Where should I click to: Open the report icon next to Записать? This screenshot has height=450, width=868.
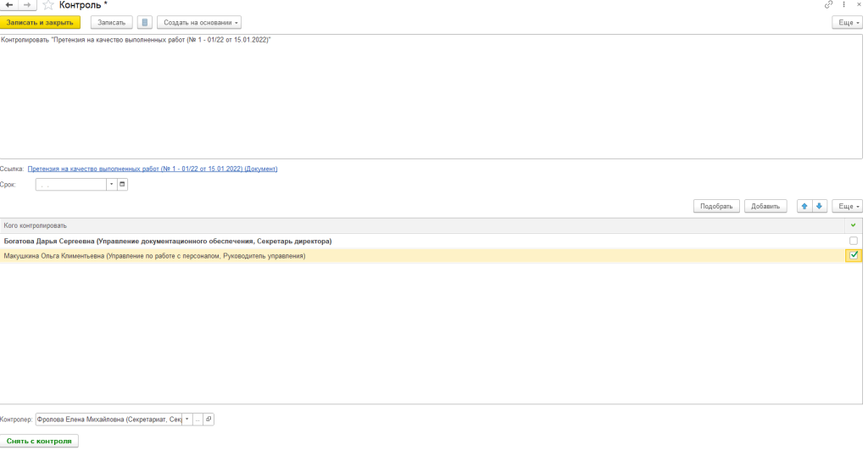click(145, 22)
